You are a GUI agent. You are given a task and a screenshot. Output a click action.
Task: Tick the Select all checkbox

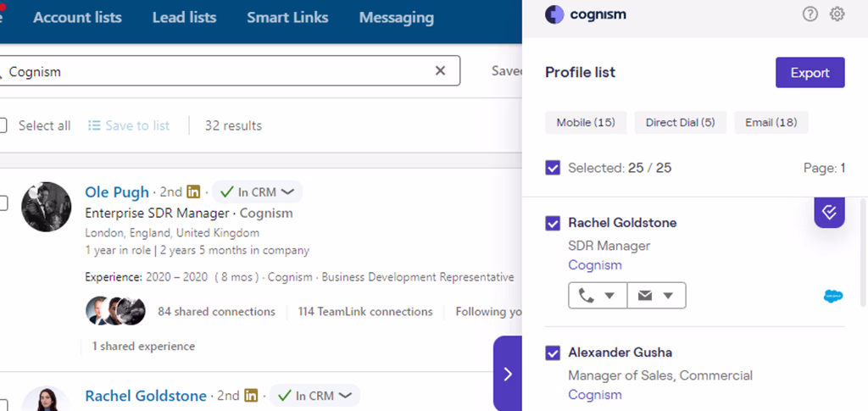(3, 125)
